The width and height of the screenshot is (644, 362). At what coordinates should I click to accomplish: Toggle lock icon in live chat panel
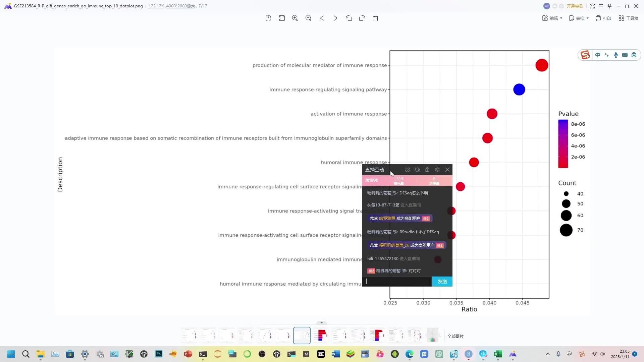(427, 170)
